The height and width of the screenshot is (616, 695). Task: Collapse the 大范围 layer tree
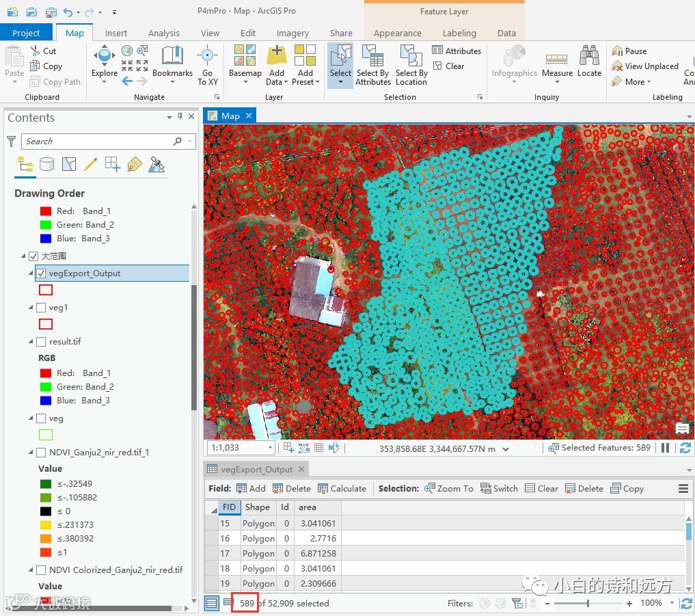pos(23,256)
